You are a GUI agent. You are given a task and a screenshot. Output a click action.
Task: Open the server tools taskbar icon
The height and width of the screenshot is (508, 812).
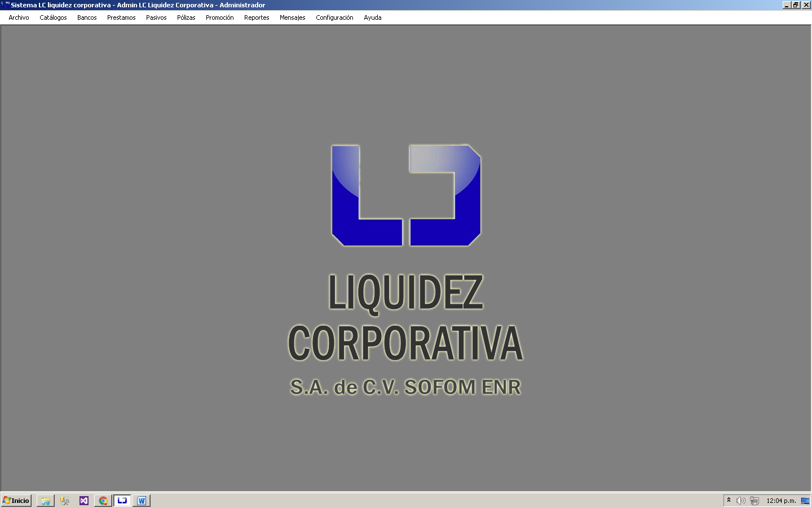coord(65,501)
